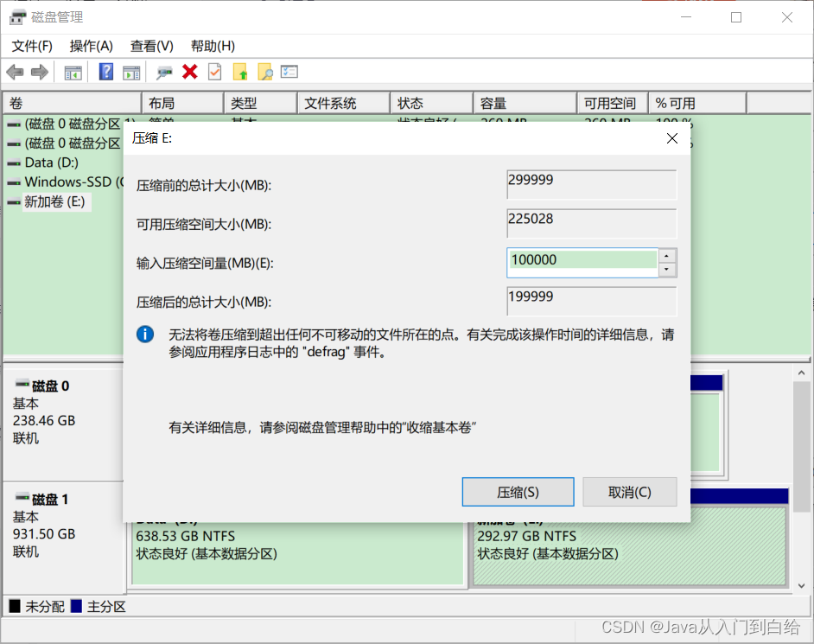Sort by 容量 column header
Viewport: 814px width, 644px height.
(x=525, y=104)
